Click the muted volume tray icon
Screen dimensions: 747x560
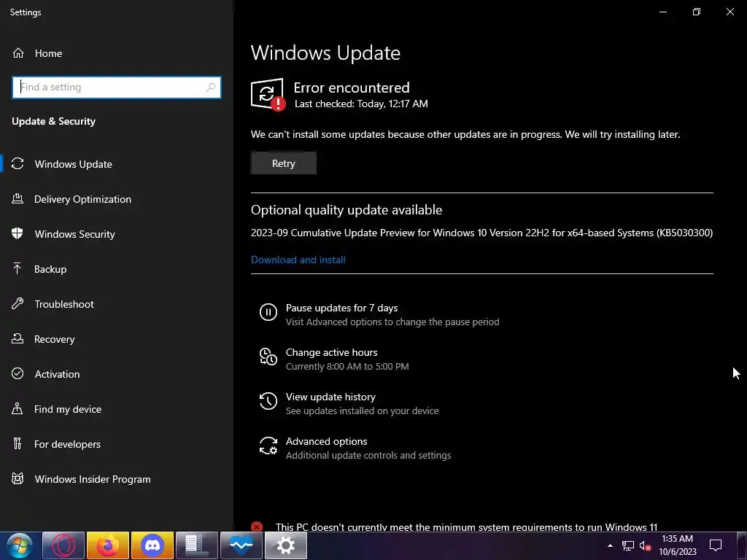pyautogui.click(x=646, y=545)
